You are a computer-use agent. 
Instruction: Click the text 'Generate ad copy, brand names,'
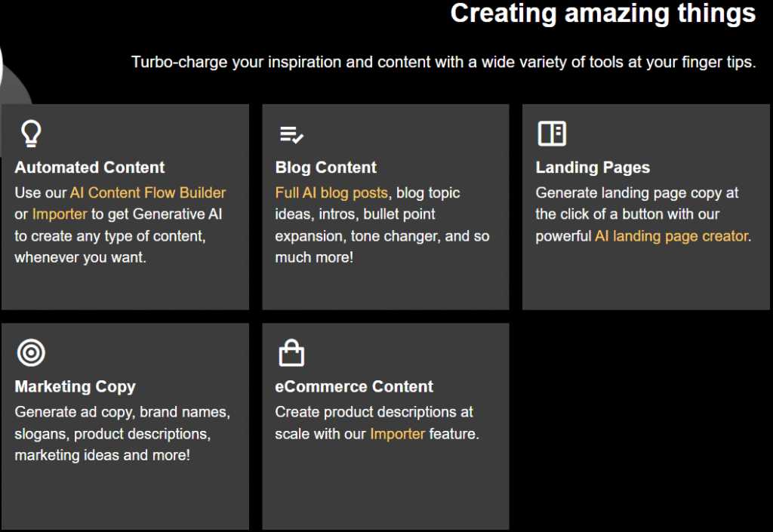click(122, 412)
